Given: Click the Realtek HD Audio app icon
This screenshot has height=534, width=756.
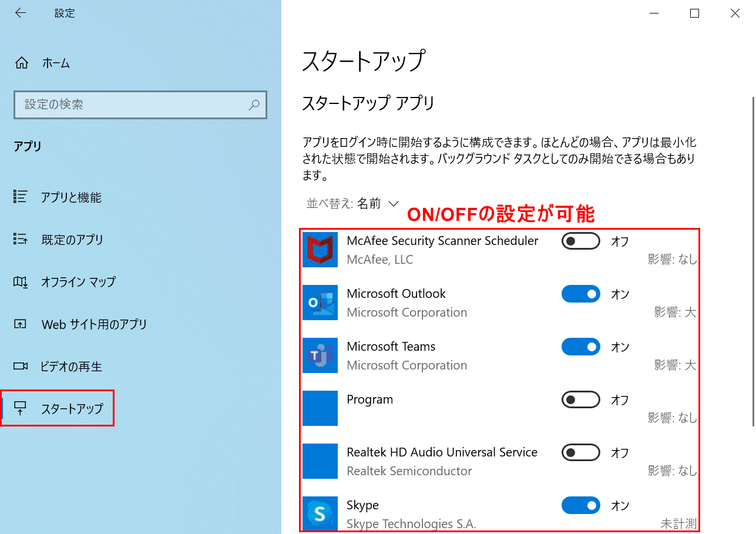Looking at the screenshot, I should click(320, 461).
